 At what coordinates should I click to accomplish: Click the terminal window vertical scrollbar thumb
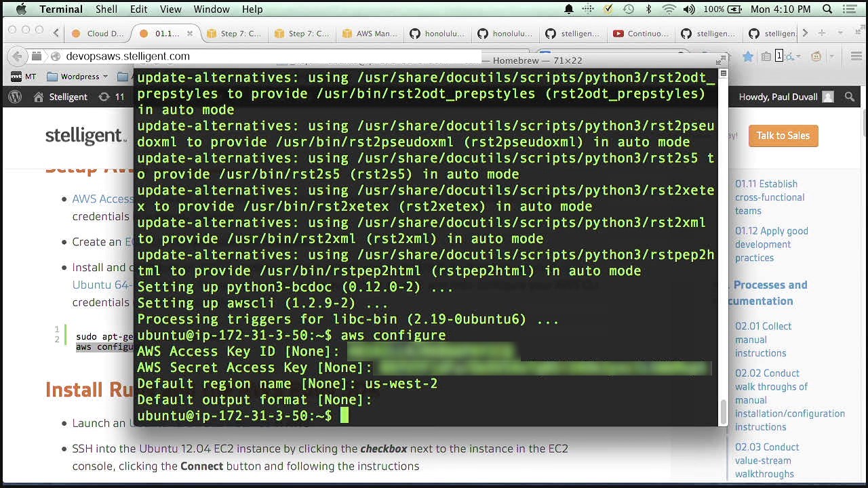pyautogui.click(x=723, y=411)
